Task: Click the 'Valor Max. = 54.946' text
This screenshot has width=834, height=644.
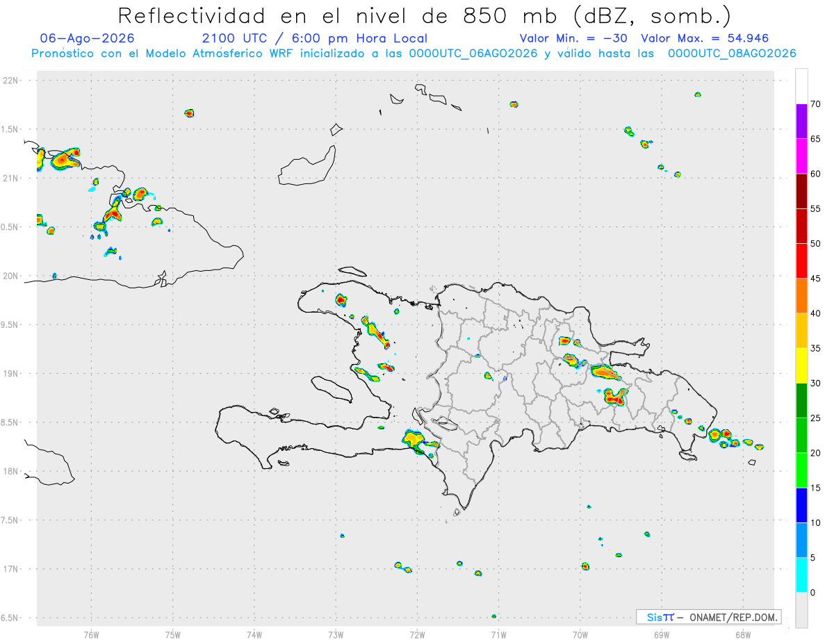Action: click(705, 38)
